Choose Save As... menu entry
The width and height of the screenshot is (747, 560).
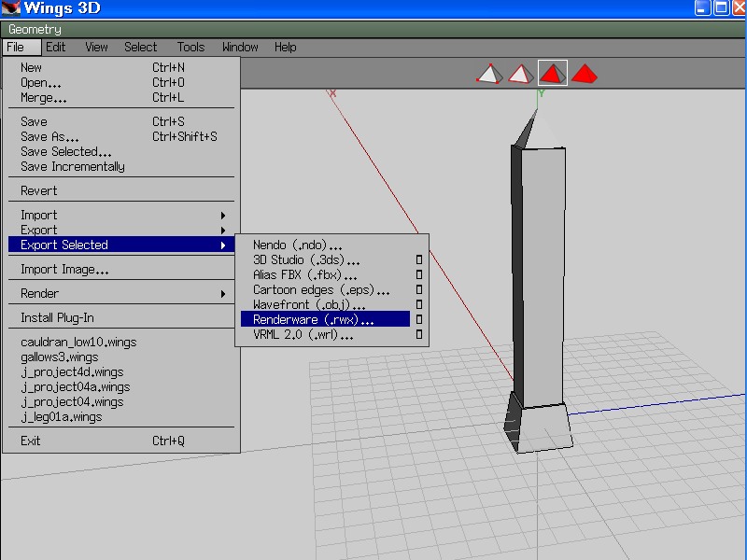click(121, 136)
